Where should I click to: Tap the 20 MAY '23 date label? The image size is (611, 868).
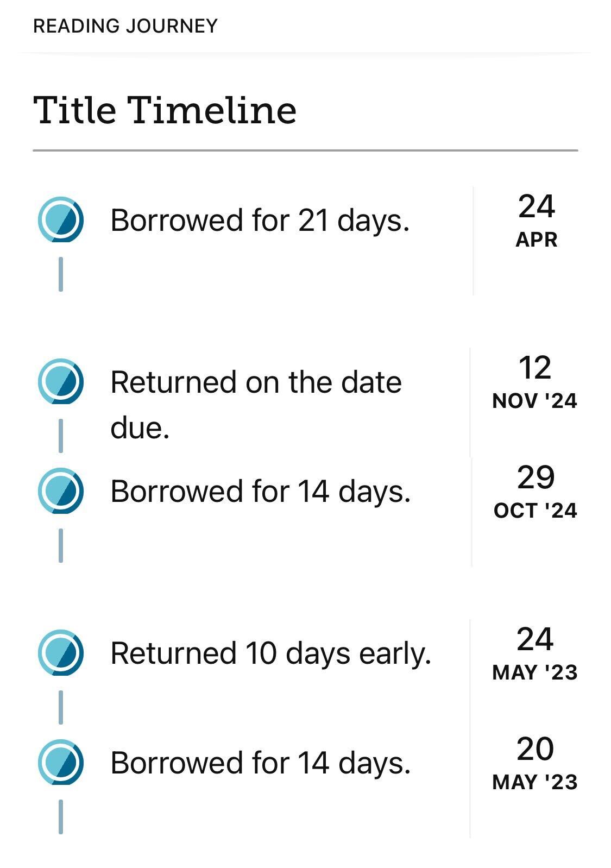[535, 763]
